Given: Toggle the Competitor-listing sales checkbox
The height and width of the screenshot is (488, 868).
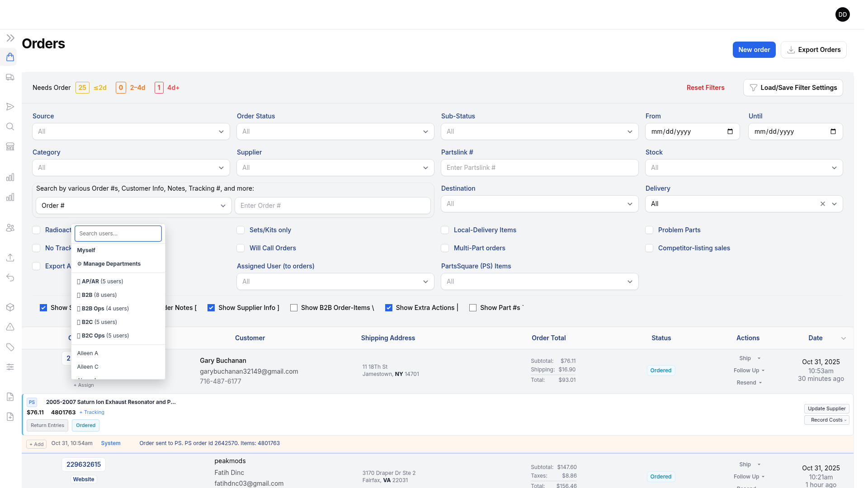Looking at the screenshot, I should 649,248.
